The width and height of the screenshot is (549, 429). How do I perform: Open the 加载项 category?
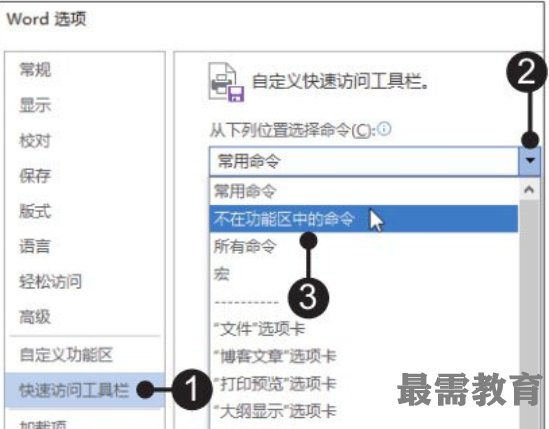tap(43, 424)
